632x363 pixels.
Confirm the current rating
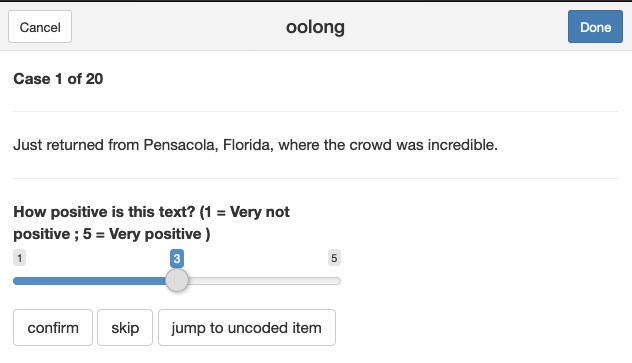tap(53, 328)
